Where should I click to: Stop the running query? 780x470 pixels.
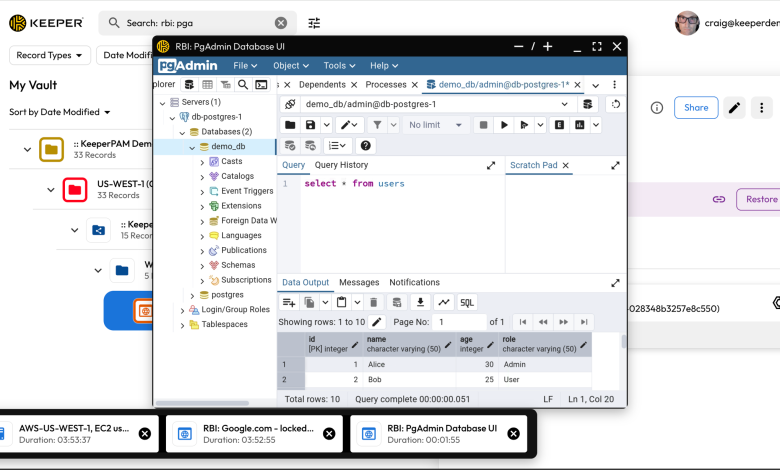click(483, 125)
